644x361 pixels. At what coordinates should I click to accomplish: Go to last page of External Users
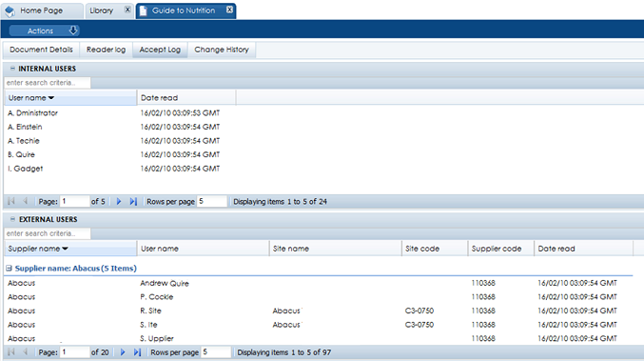coord(137,352)
